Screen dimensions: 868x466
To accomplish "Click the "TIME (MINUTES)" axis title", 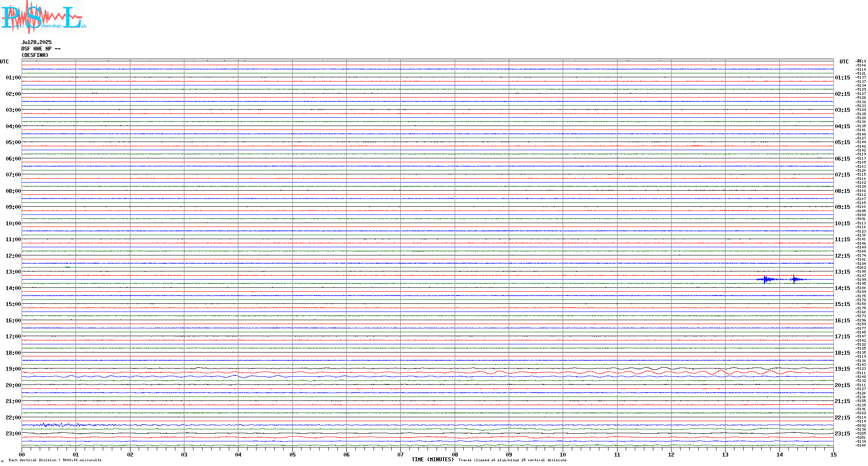I will 433,460.
